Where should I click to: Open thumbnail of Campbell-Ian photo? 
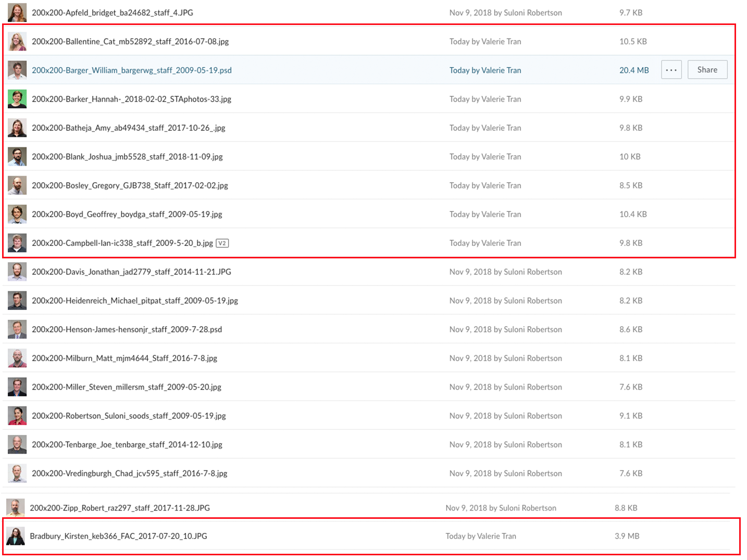point(17,243)
